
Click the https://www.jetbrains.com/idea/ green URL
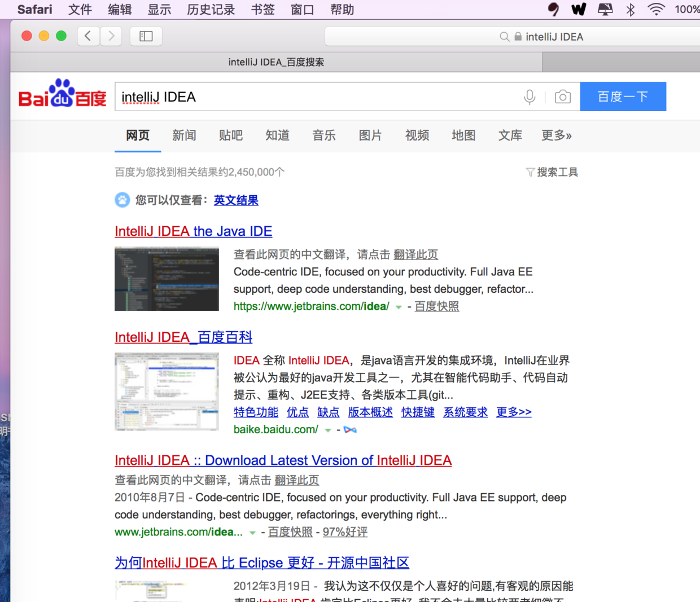[312, 306]
